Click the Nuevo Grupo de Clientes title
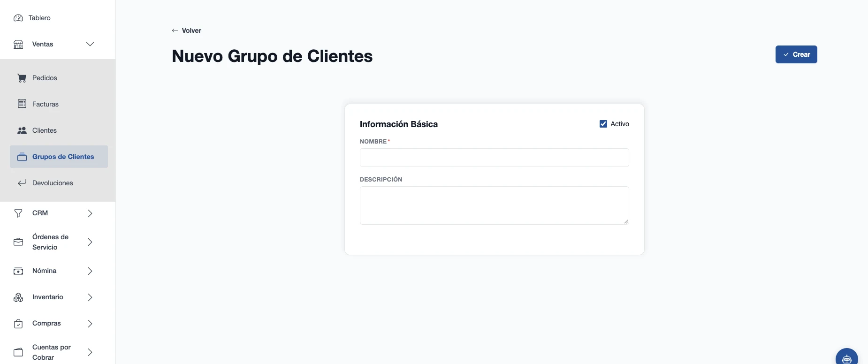 pyautogui.click(x=272, y=56)
